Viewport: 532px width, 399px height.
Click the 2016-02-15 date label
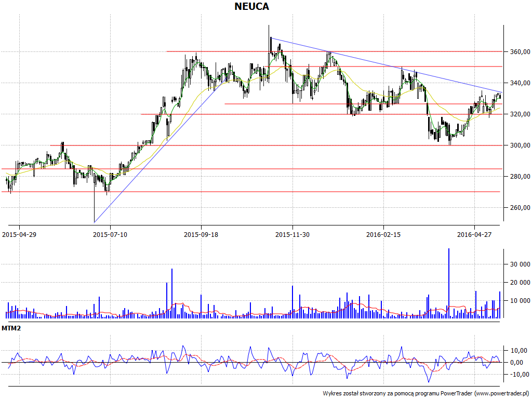pyautogui.click(x=383, y=235)
